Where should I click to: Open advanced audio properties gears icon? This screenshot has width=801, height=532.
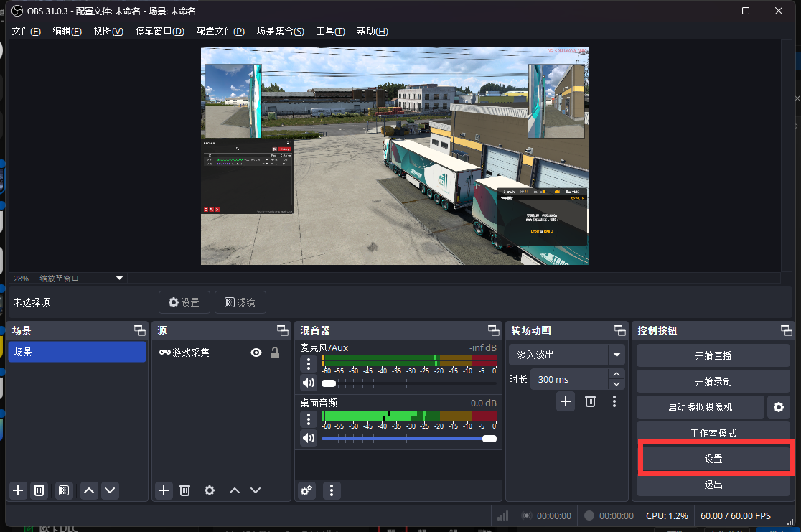306,490
